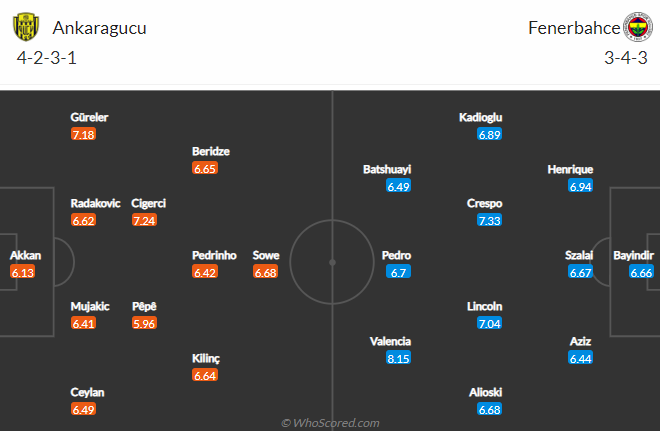Screen dimensions: 660x431
Task: Select player Batshuayi on the pitch
Action: pos(387,169)
